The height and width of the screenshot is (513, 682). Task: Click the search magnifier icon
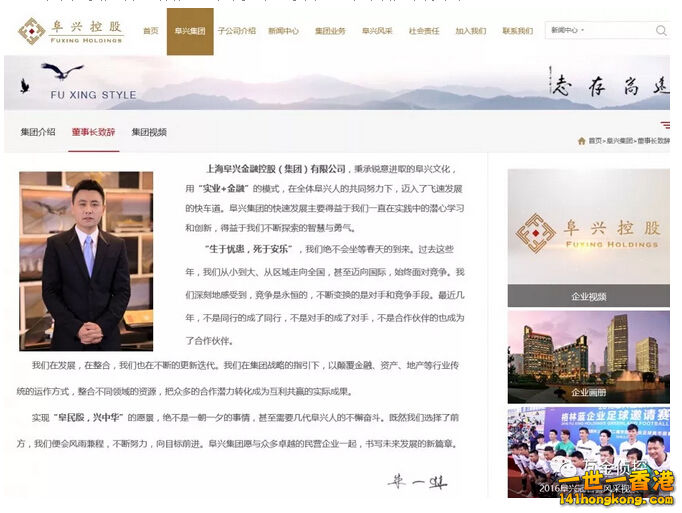click(661, 30)
